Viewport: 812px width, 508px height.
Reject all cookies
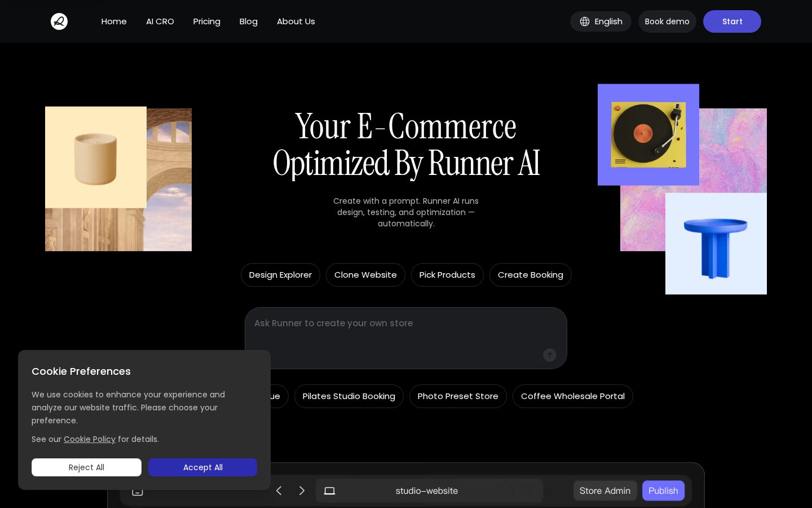pyautogui.click(x=86, y=467)
